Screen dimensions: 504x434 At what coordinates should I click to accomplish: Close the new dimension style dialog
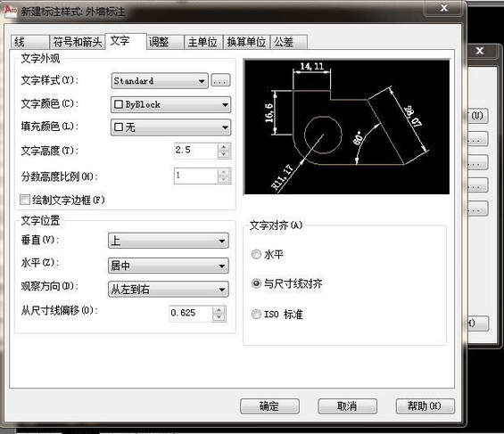pos(444,8)
